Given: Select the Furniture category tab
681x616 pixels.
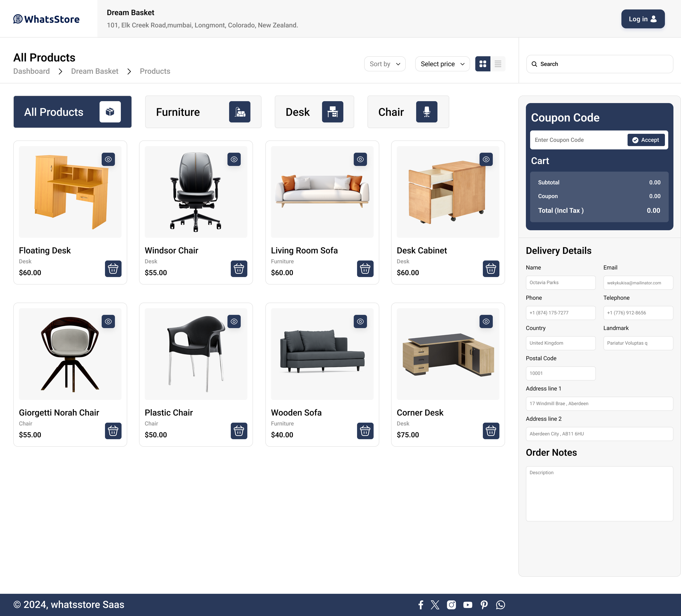Looking at the screenshot, I should click(x=203, y=112).
